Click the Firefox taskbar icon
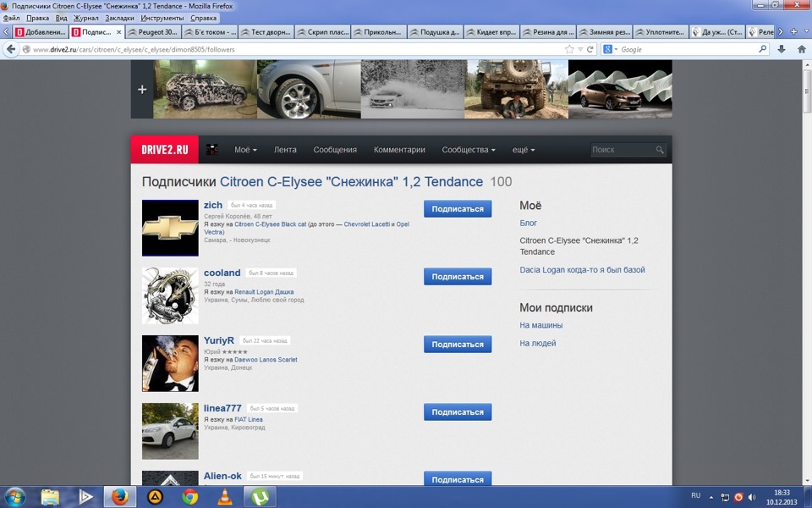This screenshot has height=508, width=812. (x=119, y=497)
